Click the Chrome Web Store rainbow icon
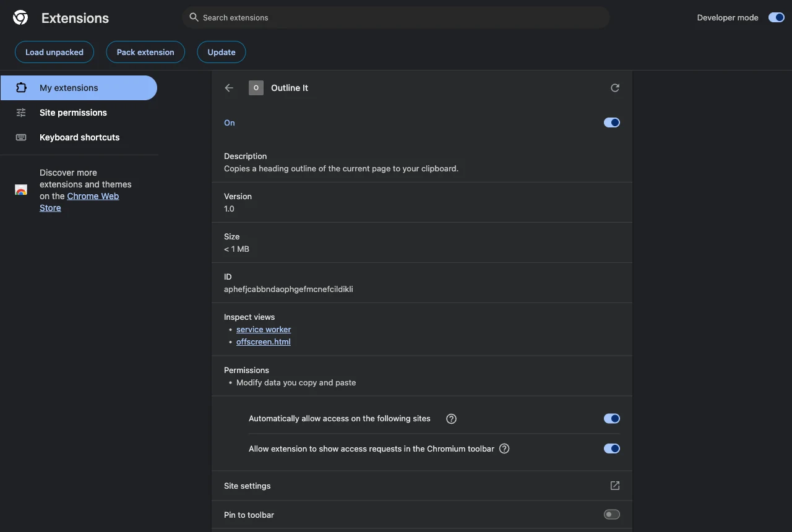The height and width of the screenshot is (532, 792). pyautogui.click(x=21, y=191)
